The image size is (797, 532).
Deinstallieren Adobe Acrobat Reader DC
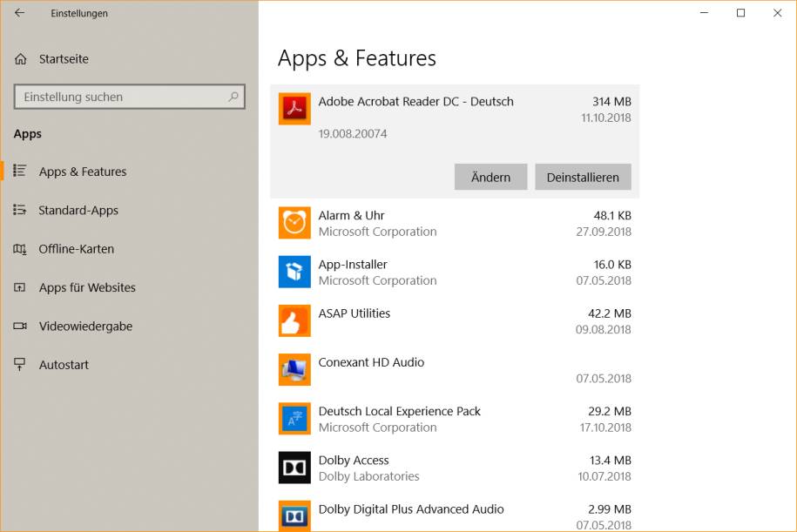click(583, 177)
